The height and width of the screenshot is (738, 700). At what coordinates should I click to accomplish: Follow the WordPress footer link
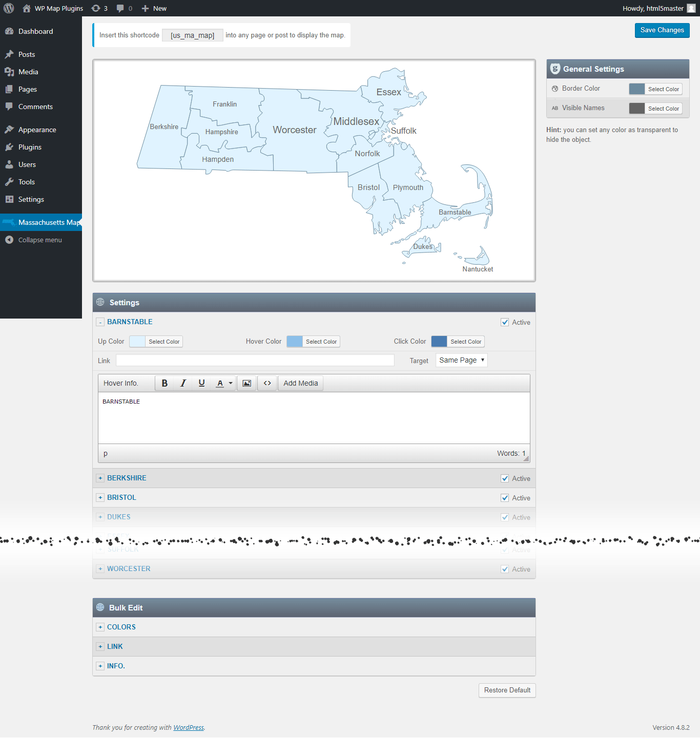click(x=189, y=727)
